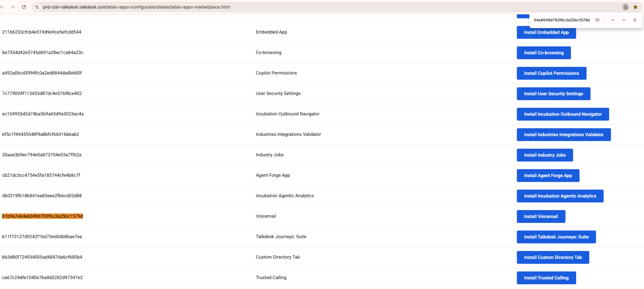Jump to previous find-in-page match
Image resolution: width=644 pixels, height=289 pixels.
coord(613,20)
